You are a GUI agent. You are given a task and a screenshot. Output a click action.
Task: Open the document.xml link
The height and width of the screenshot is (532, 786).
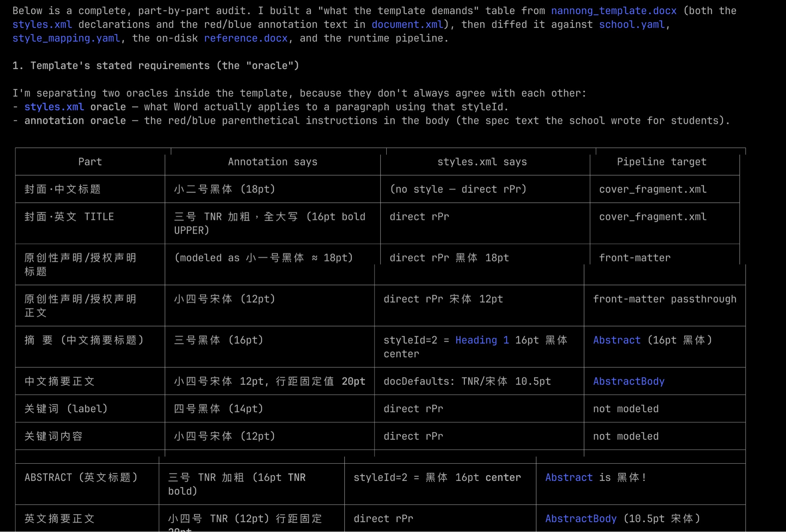[x=407, y=24]
